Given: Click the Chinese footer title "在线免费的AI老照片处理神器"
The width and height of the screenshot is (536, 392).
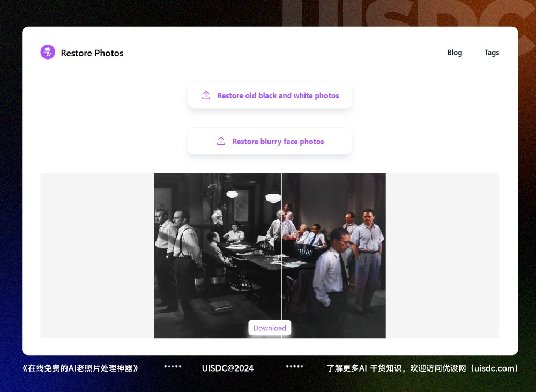Looking at the screenshot, I should (80, 368).
